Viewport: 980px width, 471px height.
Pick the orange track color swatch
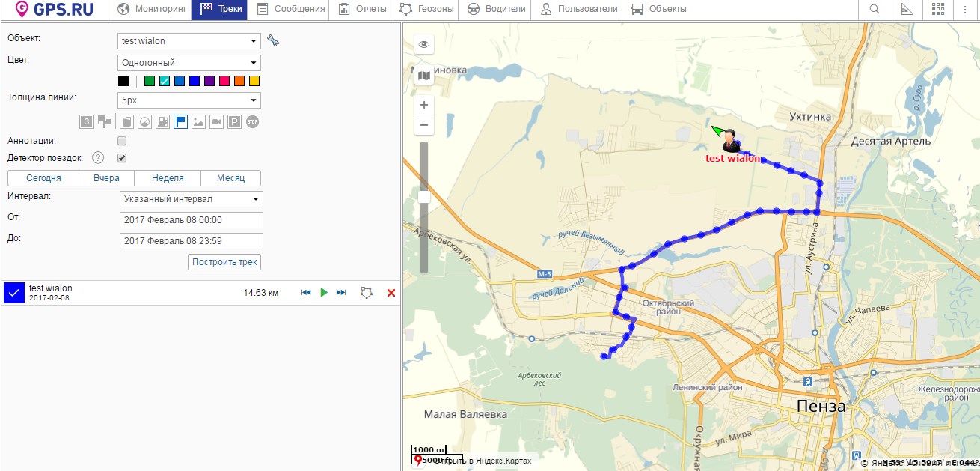tap(239, 81)
